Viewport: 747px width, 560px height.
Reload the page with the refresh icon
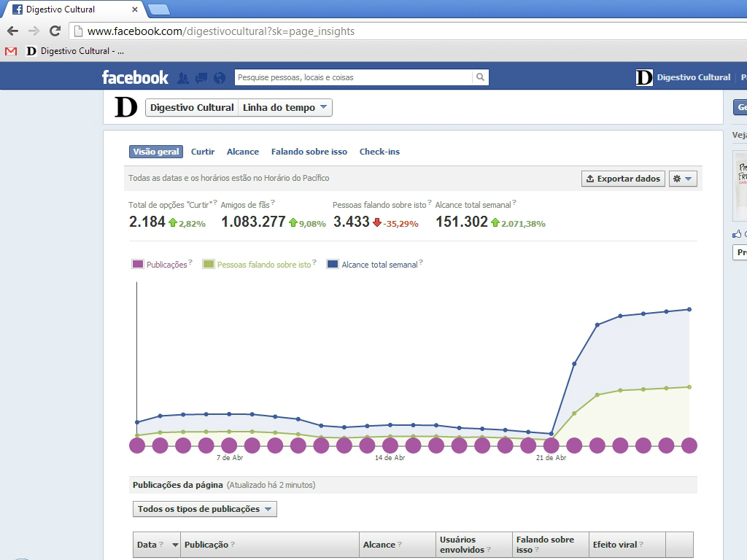pyautogui.click(x=55, y=31)
